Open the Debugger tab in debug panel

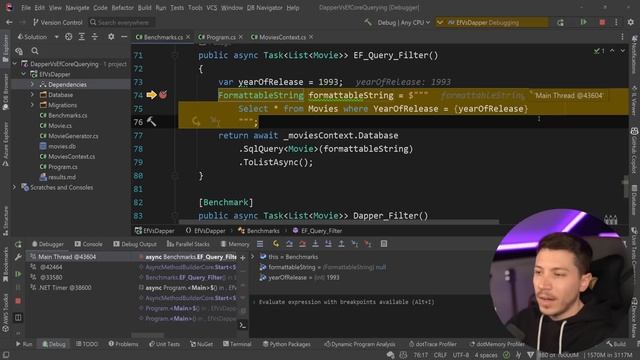[48, 244]
